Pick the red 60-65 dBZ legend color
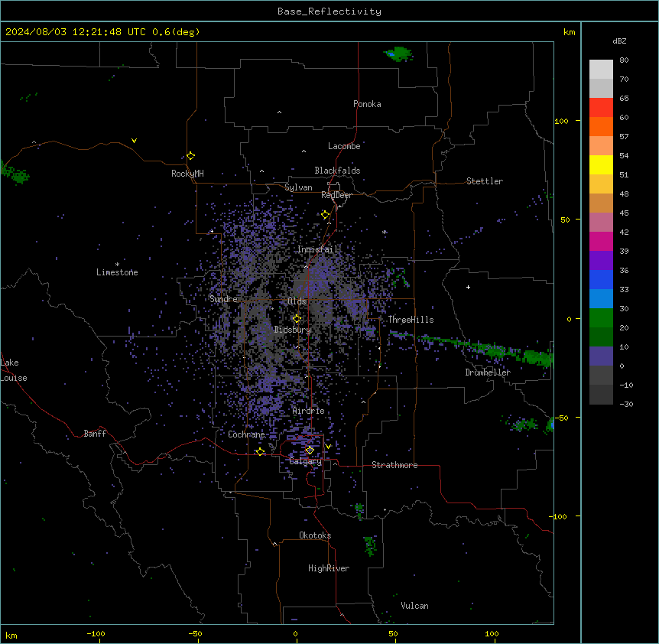Image resolution: width=659 pixels, height=644 pixels. [x=601, y=108]
